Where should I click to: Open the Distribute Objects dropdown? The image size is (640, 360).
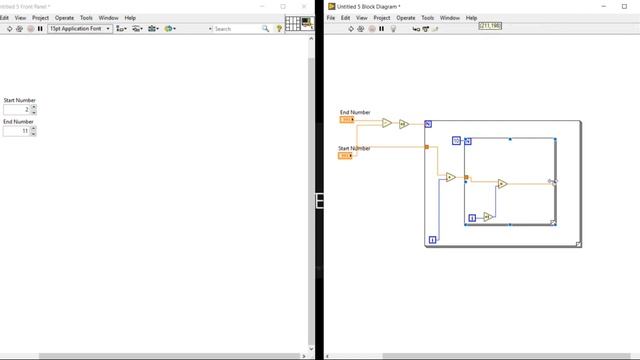click(137, 29)
